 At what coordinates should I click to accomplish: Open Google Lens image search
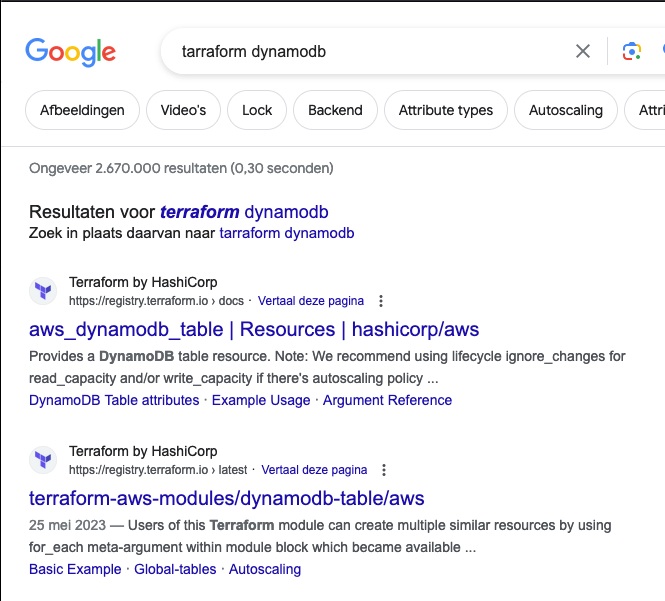point(631,51)
